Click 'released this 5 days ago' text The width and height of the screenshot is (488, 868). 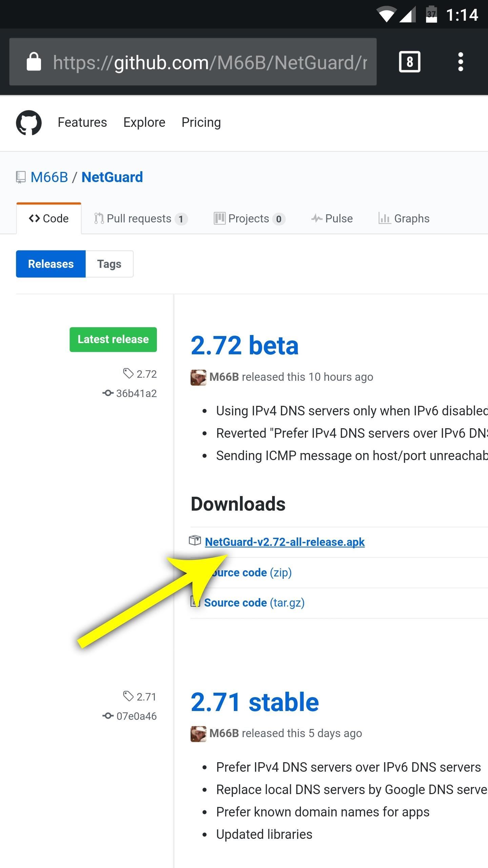point(302,733)
